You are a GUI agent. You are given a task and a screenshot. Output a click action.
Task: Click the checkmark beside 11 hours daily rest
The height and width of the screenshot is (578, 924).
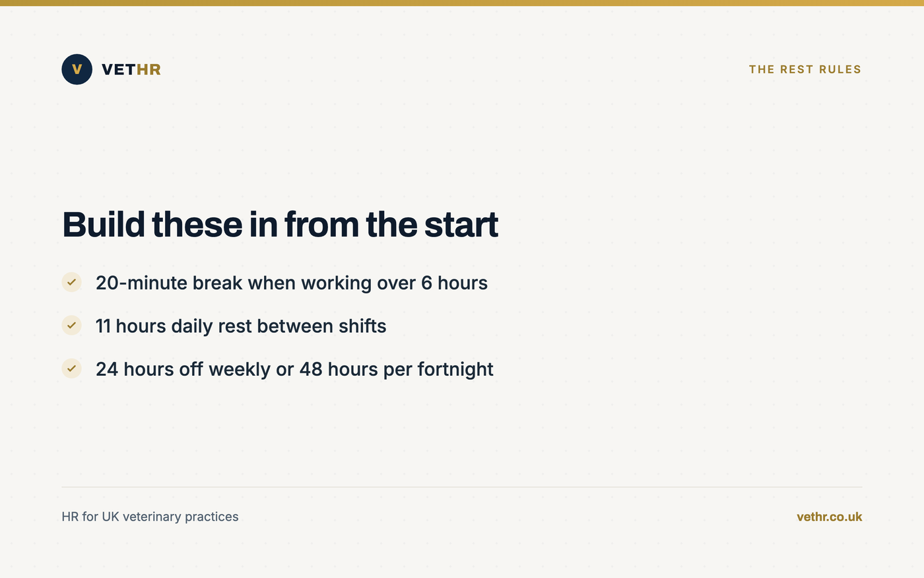click(71, 325)
